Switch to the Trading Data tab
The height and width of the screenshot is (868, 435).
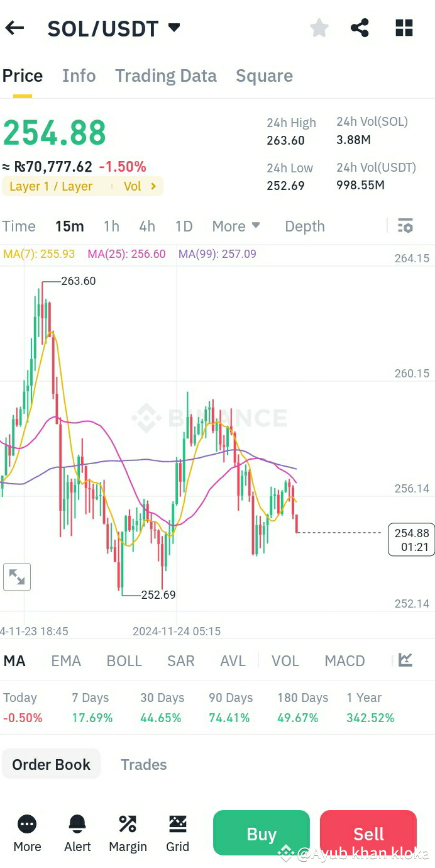[165, 75]
